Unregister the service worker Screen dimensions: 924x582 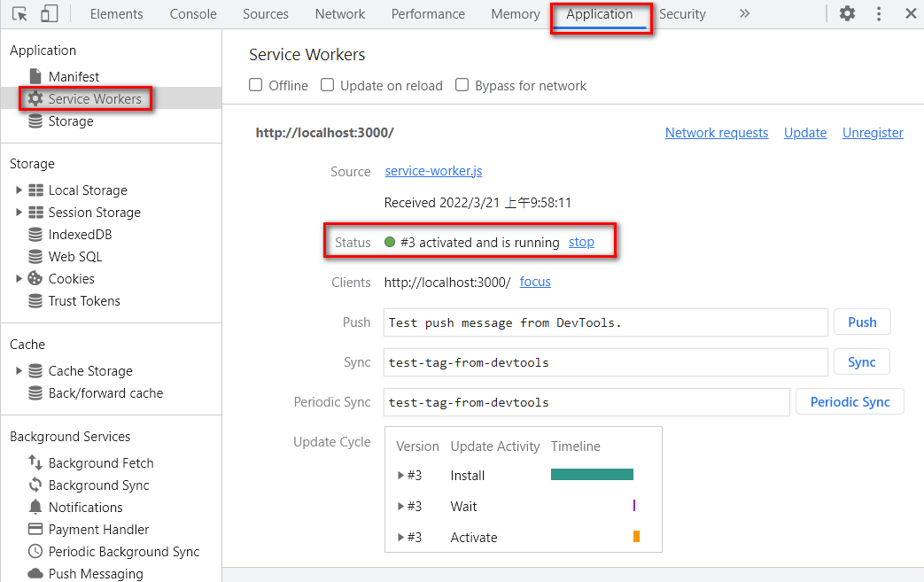click(873, 132)
